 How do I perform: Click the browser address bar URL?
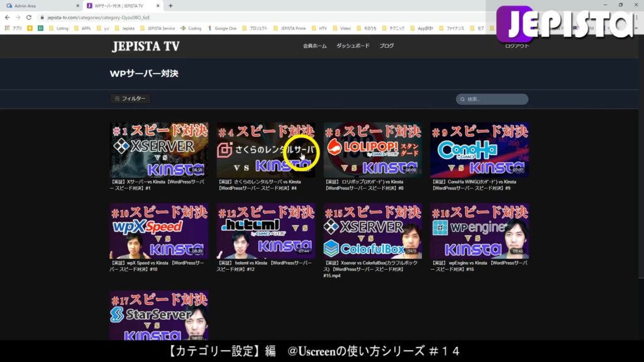click(99, 18)
